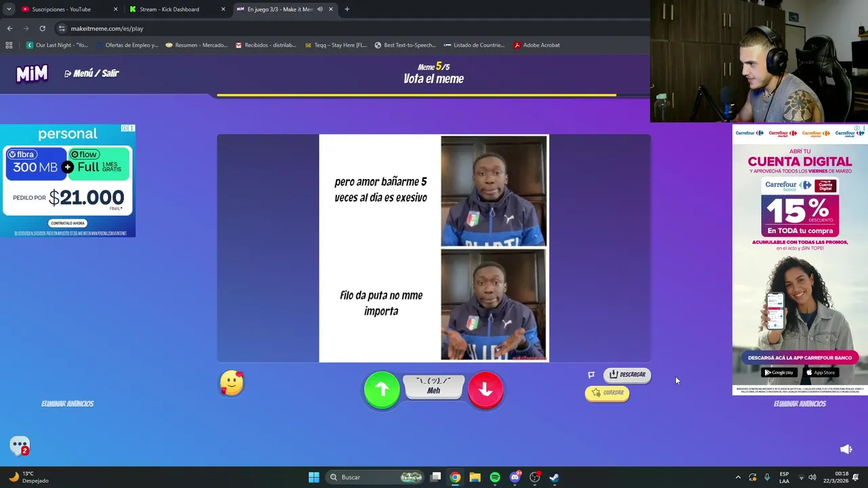Viewport: 868px width, 488px height.
Task: Close the Kick Dashboard tab
Action: [223, 9]
